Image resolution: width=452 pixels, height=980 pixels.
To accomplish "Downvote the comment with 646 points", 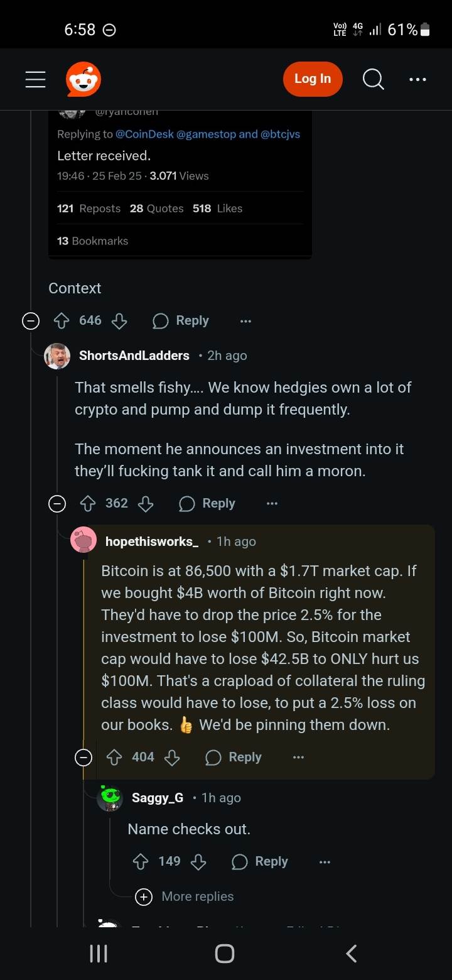I will pos(119,321).
